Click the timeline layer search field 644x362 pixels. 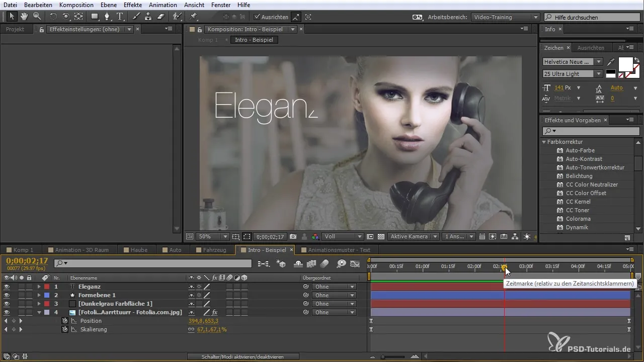pos(152,263)
